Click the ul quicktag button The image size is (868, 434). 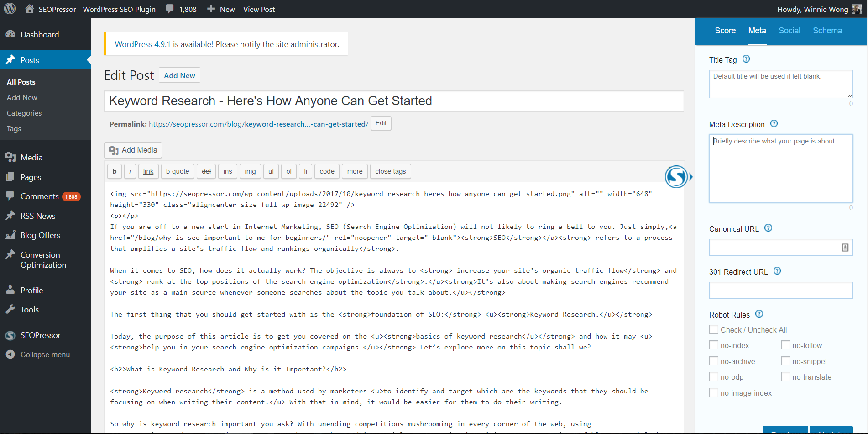271,171
